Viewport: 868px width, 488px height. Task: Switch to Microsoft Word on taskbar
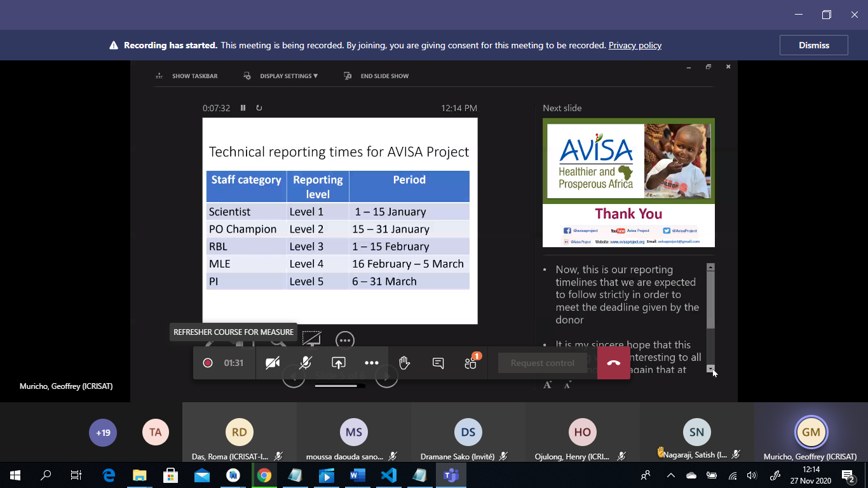[357, 475]
